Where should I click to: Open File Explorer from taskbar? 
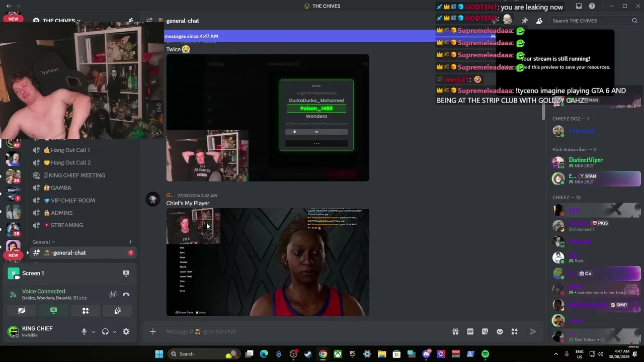(x=382, y=354)
